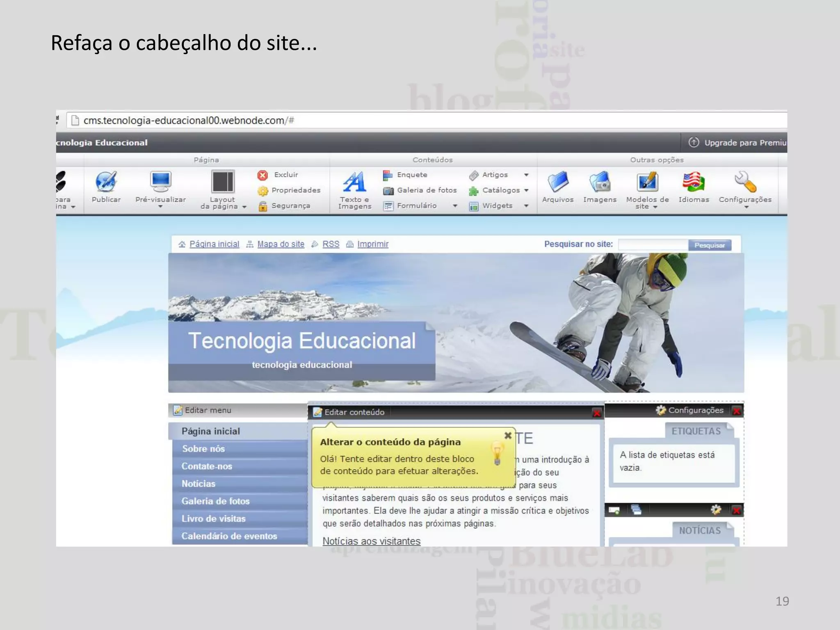Viewport: 840px width, 630px height.
Task: Click the Editar menu pencil icon
Action: (x=178, y=410)
